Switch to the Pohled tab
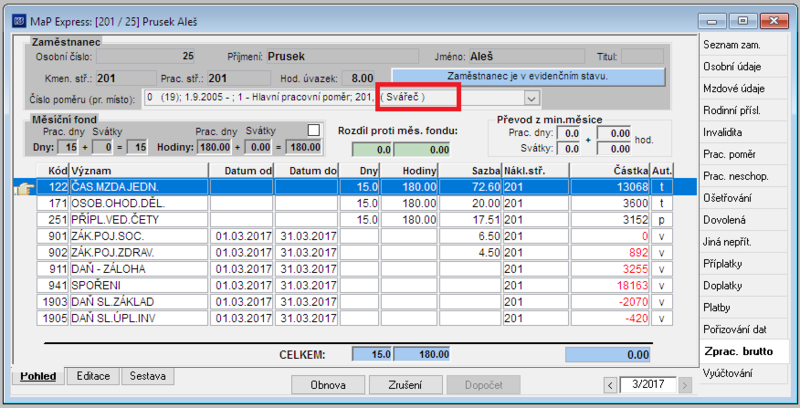This screenshot has width=800, height=408. [x=38, y=376]
